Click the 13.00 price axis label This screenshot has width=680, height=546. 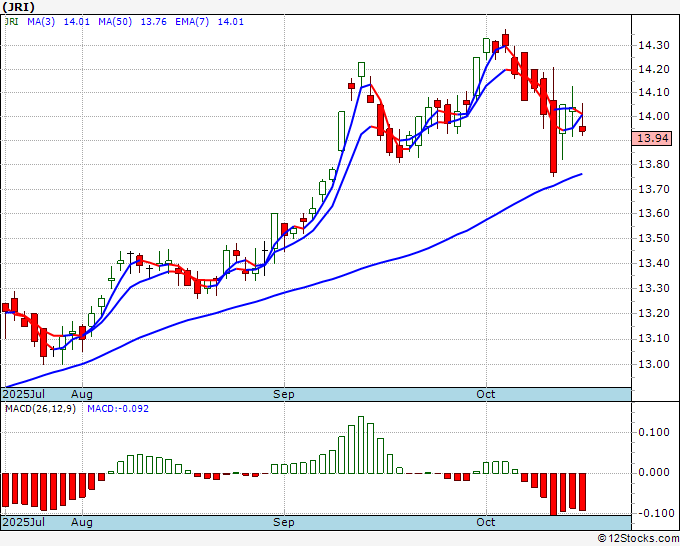(x=654, y=364)
